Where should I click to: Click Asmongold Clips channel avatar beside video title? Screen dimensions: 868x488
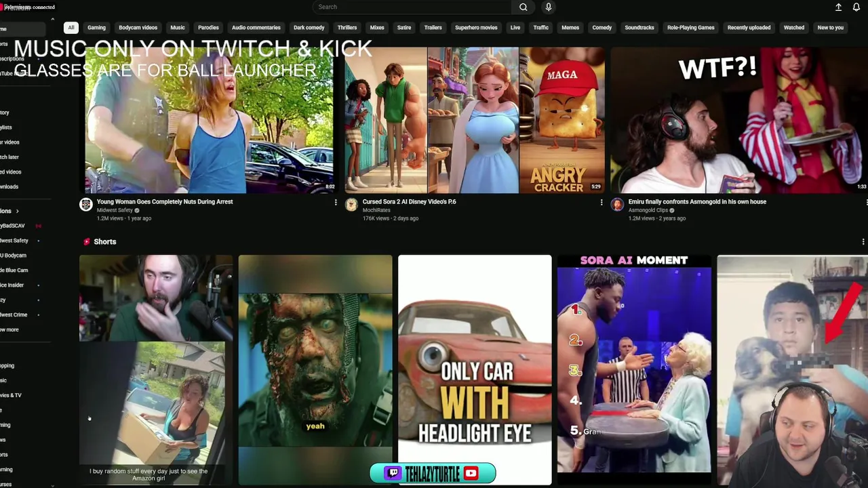[x=617, y=205]
